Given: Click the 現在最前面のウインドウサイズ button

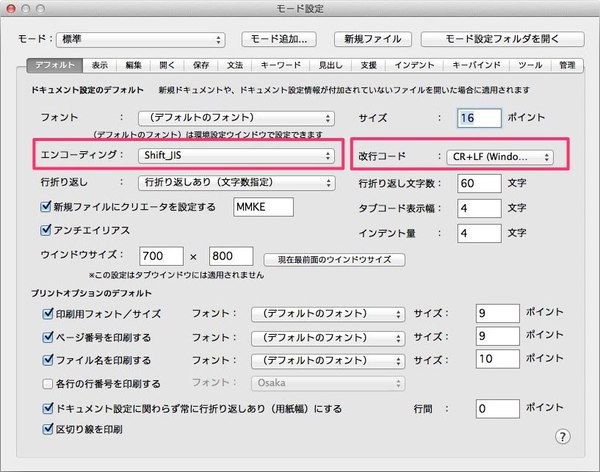Looking at the screenshot, I should tap(334, 260).
